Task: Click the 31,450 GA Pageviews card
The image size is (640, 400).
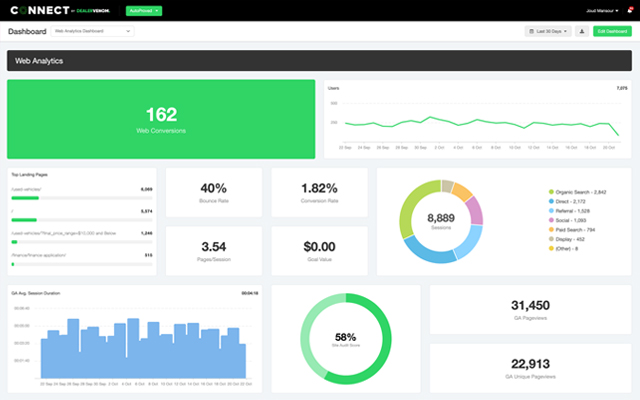Action: pyautogui.click(x=530, y=310)
